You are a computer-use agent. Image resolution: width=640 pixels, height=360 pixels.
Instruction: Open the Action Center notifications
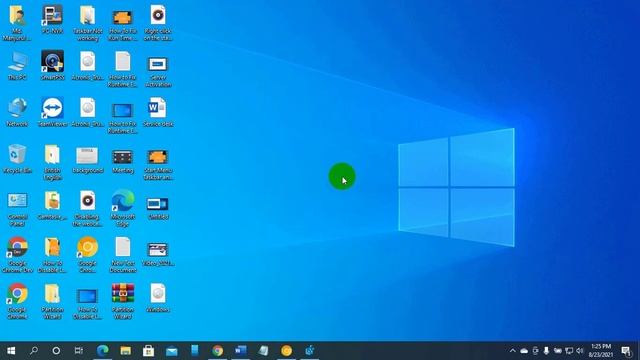point(626,351)
